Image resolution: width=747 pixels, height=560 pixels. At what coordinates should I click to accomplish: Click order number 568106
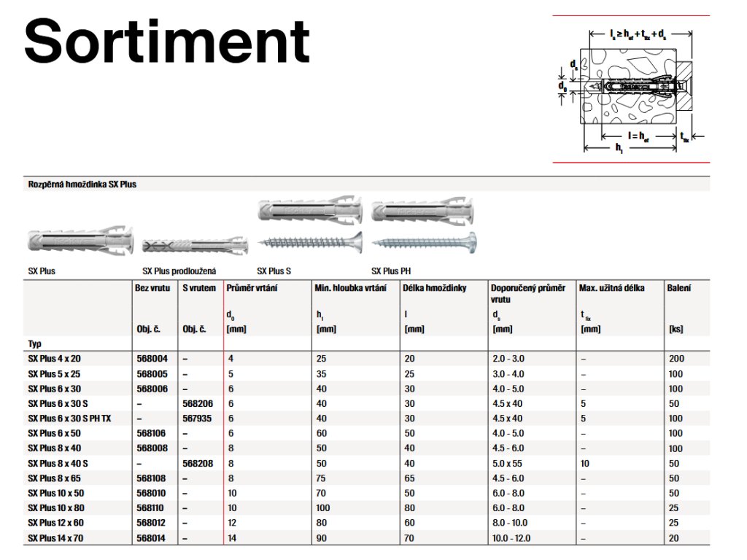tap(151, 433)
